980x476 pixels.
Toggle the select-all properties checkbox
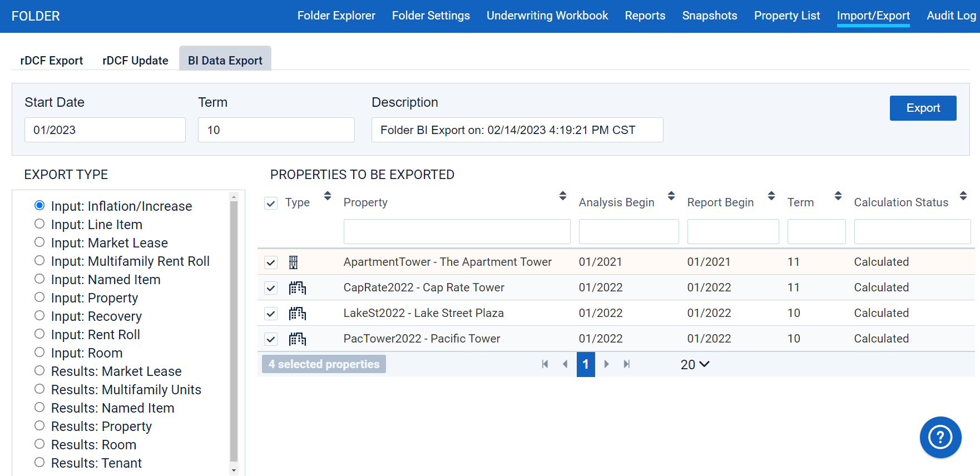(x=271, y=203)
